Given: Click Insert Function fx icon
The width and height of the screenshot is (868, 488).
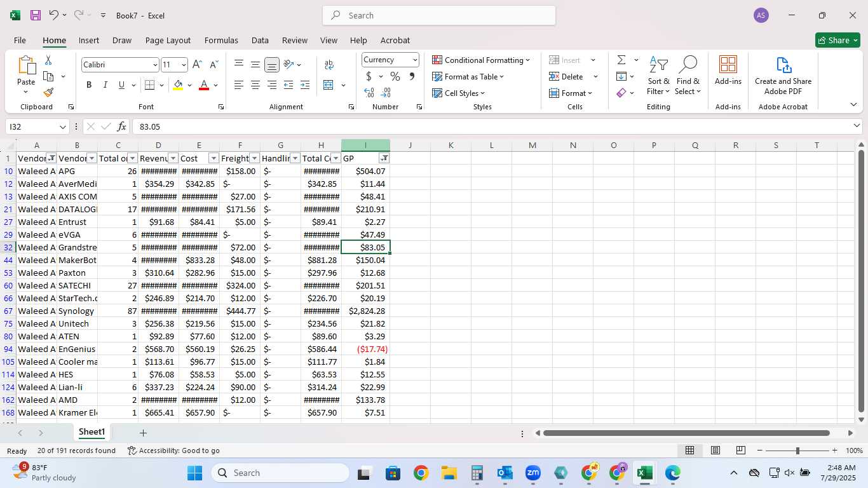Looking at the screenshot, I should [122, 126].
